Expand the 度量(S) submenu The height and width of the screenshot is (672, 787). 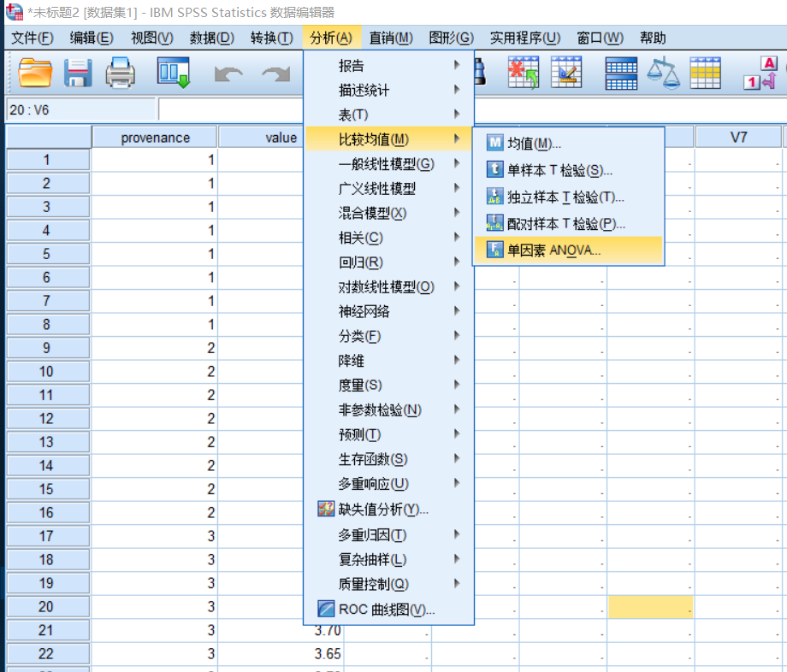389,385
